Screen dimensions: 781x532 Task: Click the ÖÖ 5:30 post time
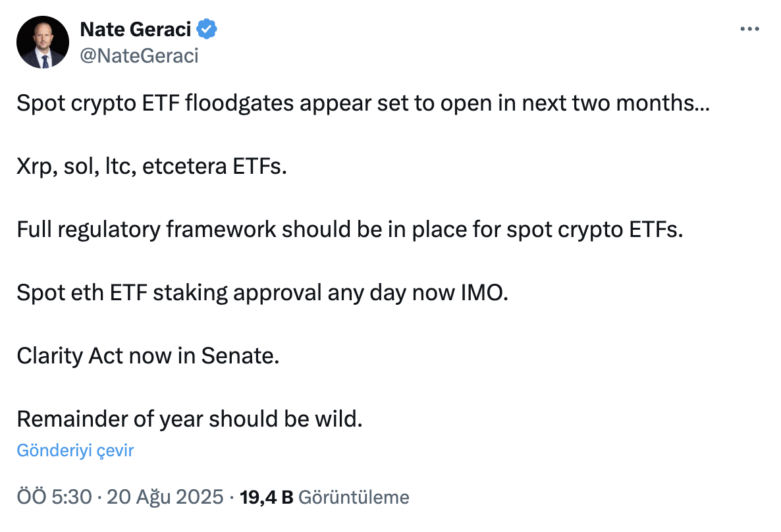coord(54,497)
